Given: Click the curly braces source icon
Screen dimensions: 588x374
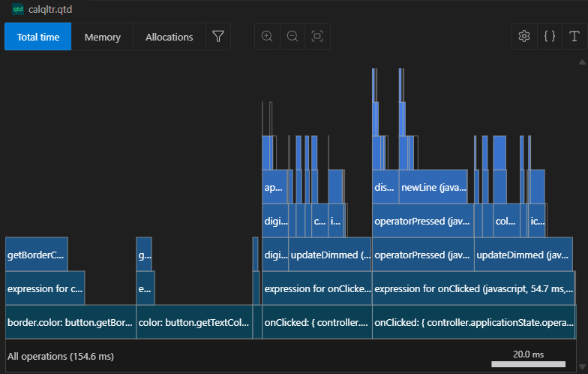Looking at the screenshot, I should [549, 37].
